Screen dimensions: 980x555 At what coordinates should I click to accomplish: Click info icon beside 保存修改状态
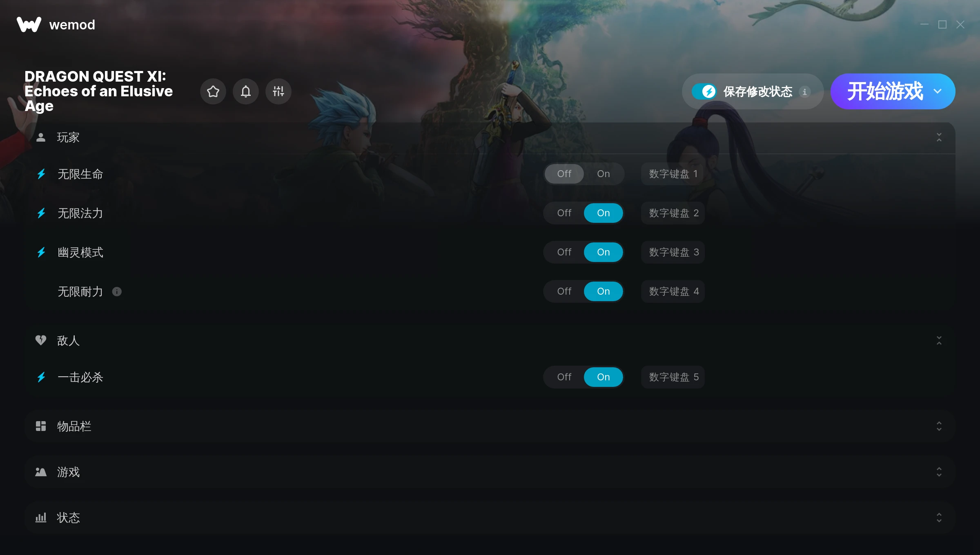(x=804, y=92)
